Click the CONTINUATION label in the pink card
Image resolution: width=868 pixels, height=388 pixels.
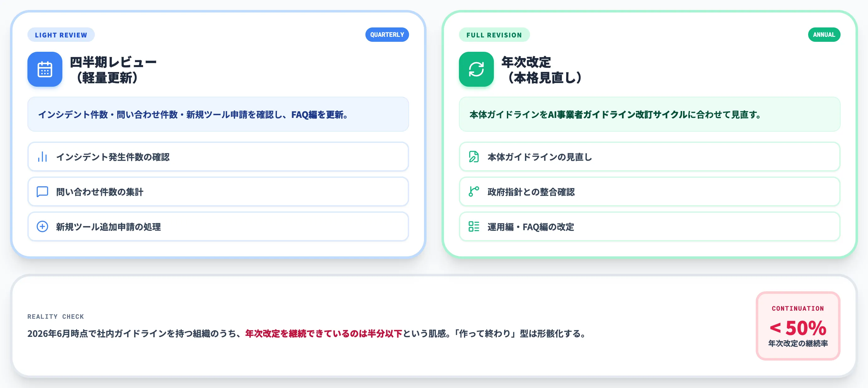click(x=798, y=308)
